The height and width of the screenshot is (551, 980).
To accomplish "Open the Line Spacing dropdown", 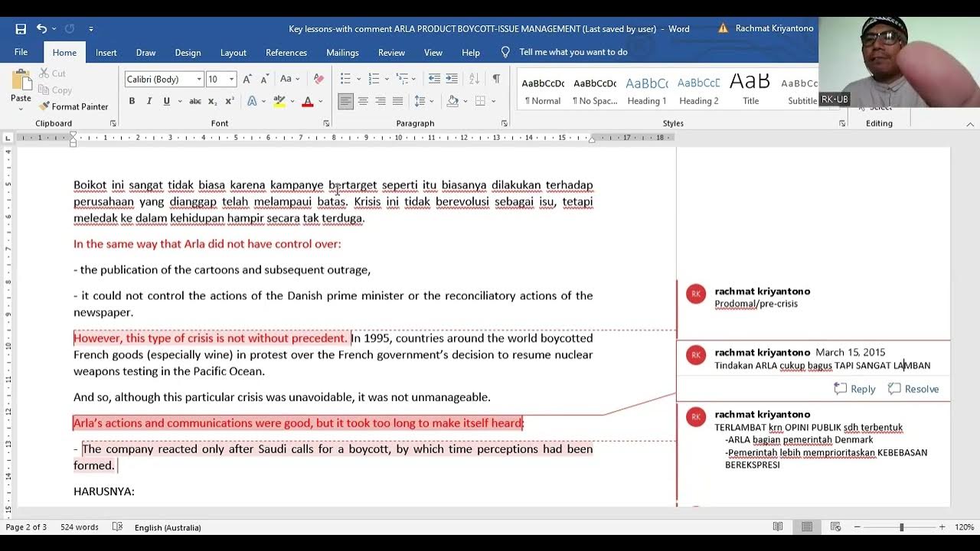I will (x=423, y=101).
